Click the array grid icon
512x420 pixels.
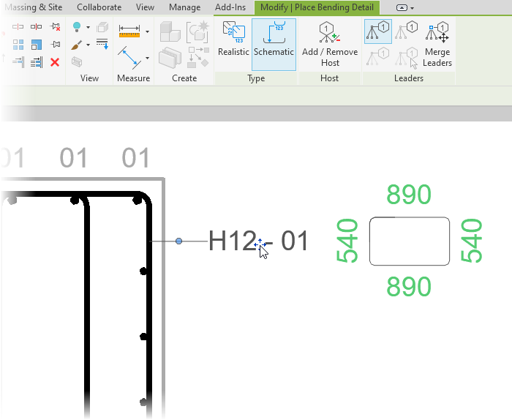[19, 45]
